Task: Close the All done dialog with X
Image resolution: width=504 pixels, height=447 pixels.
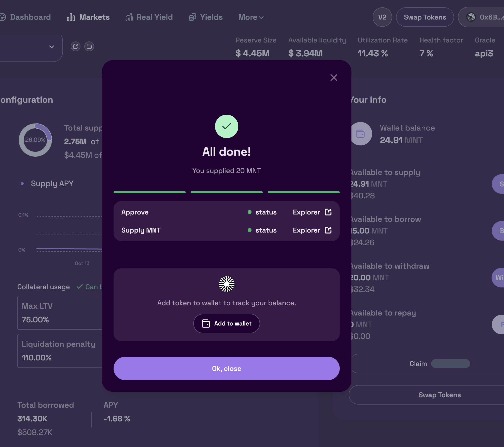Action: pyautogui.click(x=334, y=78)
